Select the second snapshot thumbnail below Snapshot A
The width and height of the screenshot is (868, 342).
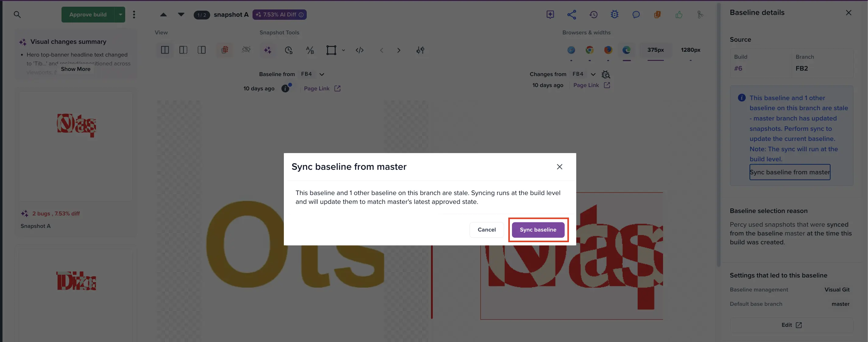76,295
